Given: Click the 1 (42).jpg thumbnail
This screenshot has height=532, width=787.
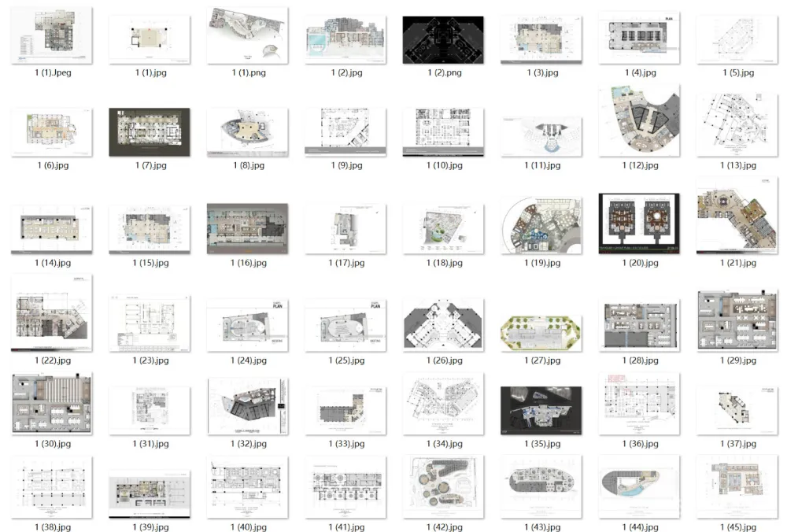Looking at the screenshot, I should [444, 486].
